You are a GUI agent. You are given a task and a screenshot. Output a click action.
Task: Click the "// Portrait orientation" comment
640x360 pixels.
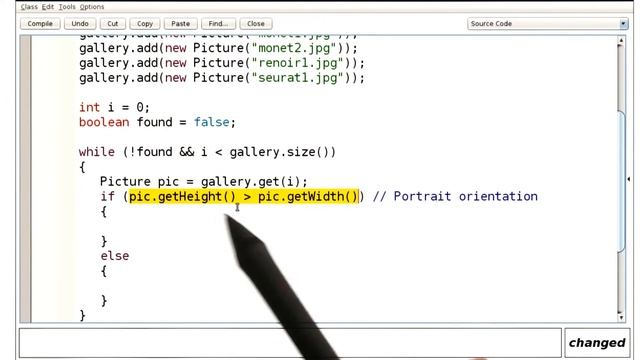tap(455, 196)
